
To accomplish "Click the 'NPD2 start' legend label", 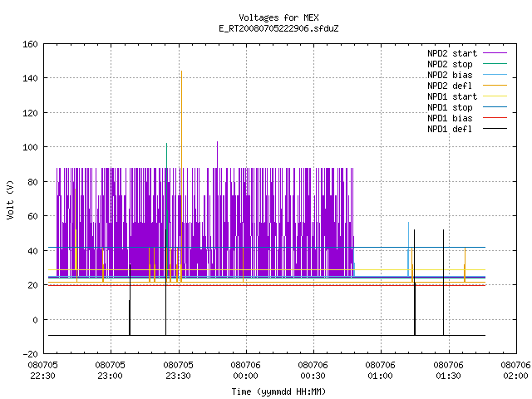I will point(452,53).
